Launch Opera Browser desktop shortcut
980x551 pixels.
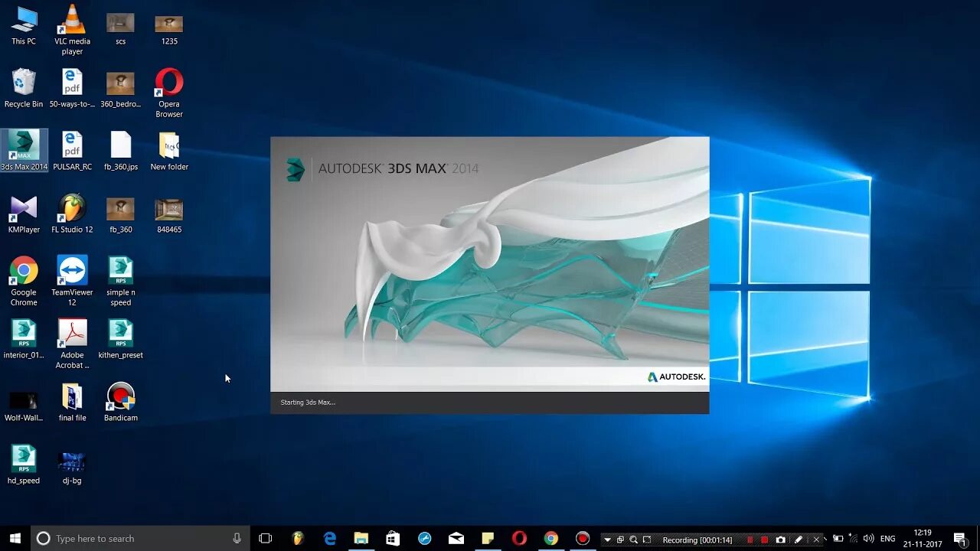click(x=169, y=93)
